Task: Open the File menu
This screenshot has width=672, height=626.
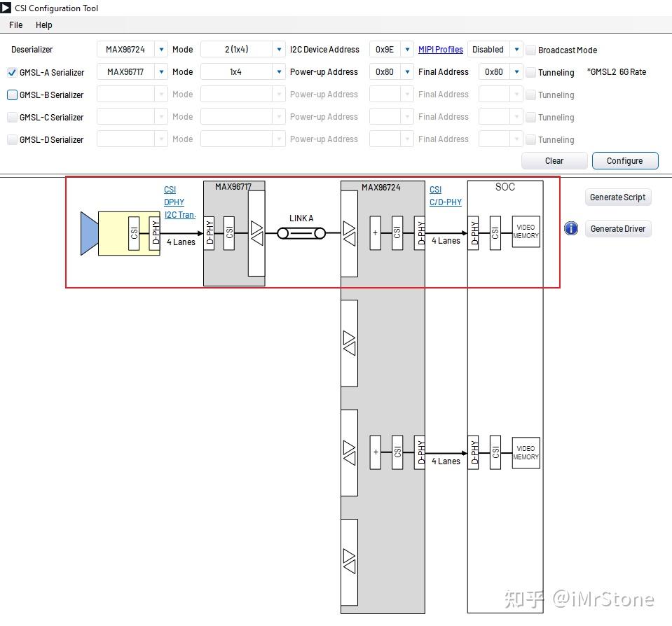Action: click(15, 25)
